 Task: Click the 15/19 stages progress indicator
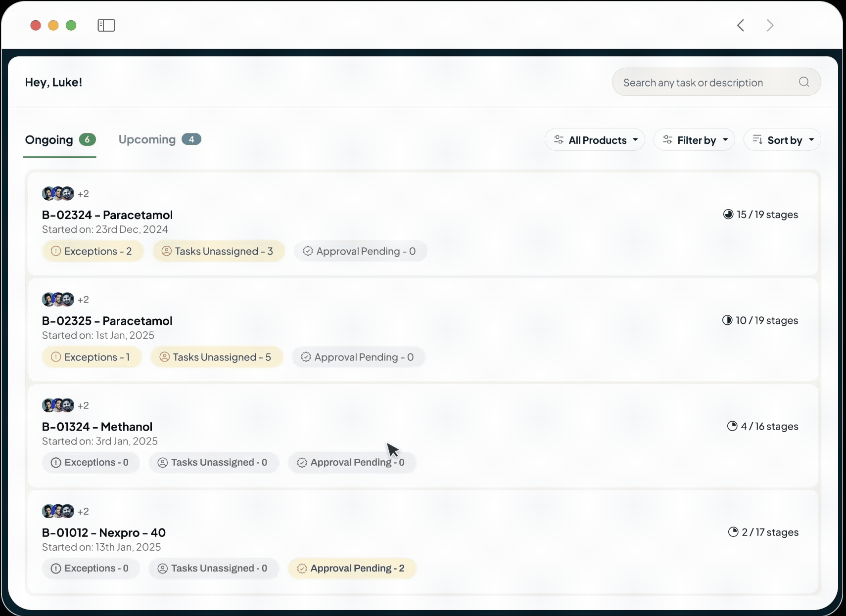761,215
